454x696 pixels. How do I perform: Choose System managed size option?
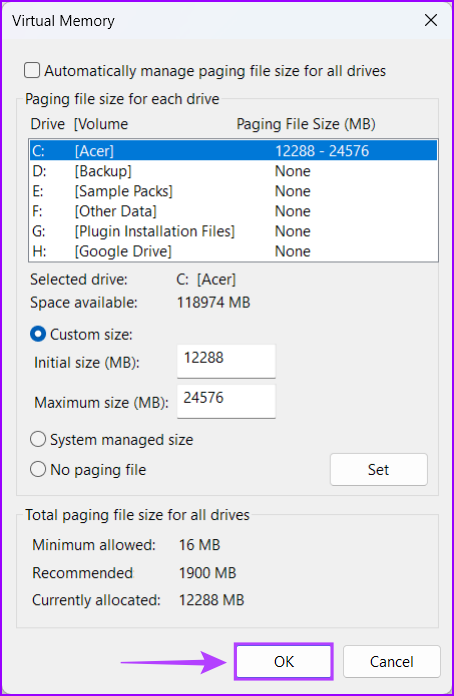(38, 440)
